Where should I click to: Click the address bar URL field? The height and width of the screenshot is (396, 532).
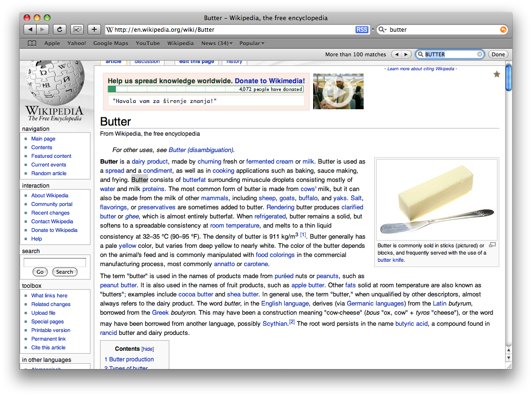(x=234, y=29)
